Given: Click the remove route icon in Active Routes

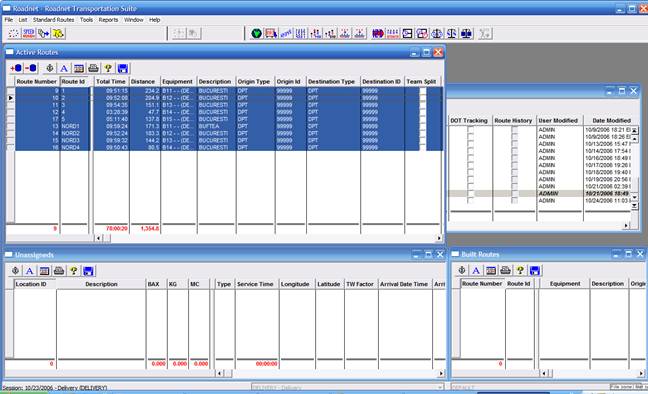Looking at the screenshot, I should tap(31, 68).
